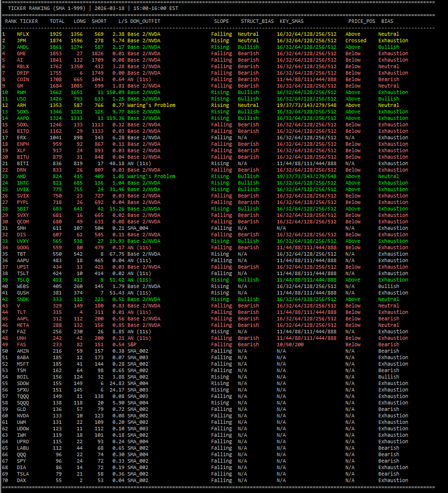Click the 10/50/200 key SMAs value
The height and width of the screenshot is (493, 448).
point(290,345)
